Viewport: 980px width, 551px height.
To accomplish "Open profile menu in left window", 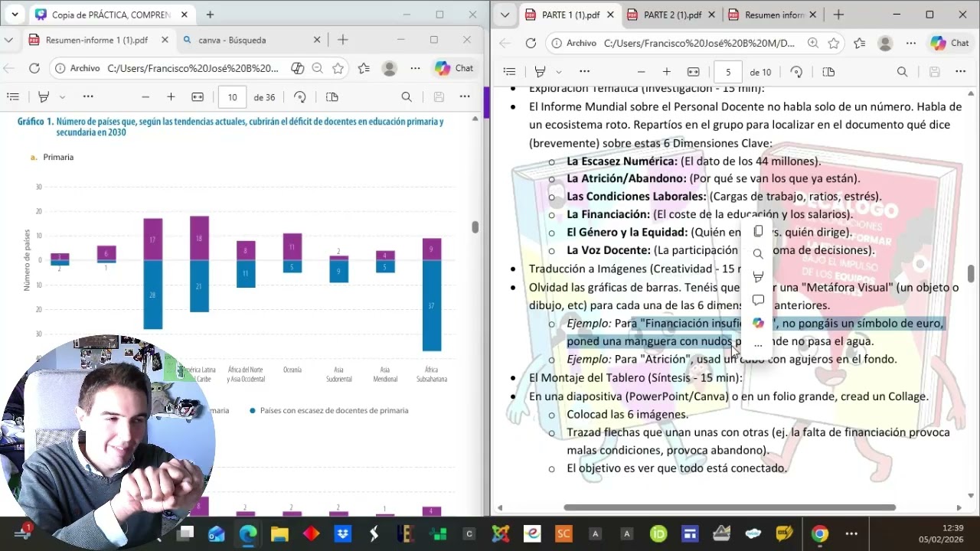I will point(390,68).
